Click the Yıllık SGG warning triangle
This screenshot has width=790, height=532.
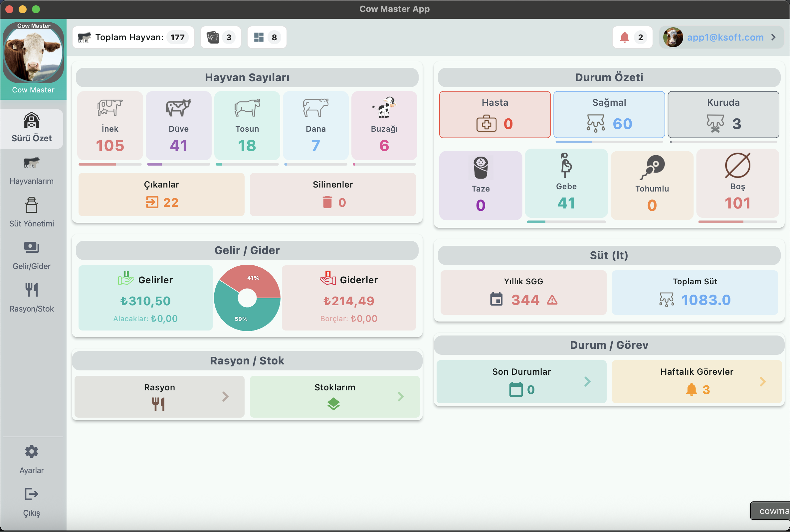coord(552,300)
